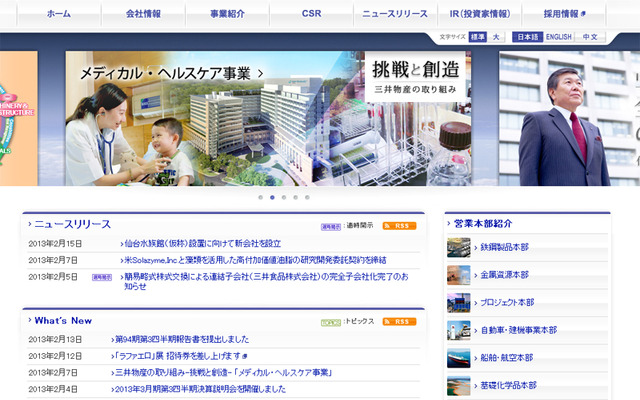Go to third carousel slide dot
Image resolution: width=640 pixels, height=400 pixels.
tap(284, 198)
